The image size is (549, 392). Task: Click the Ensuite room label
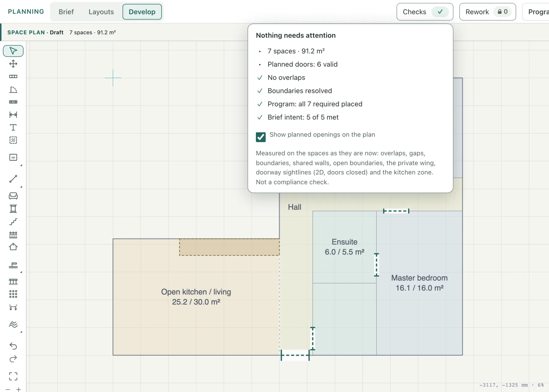(345, 247)
